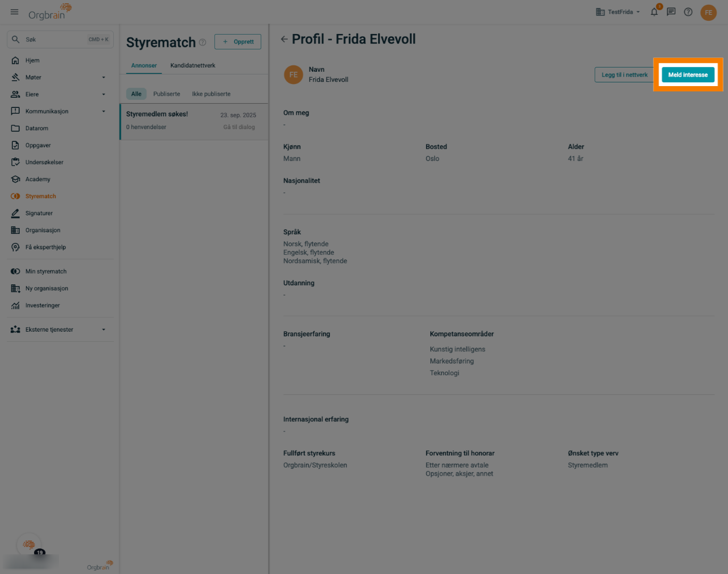Expand the Møter submenu arrow
The height and width of the screenshot is (574, 728).
(104, 78)
